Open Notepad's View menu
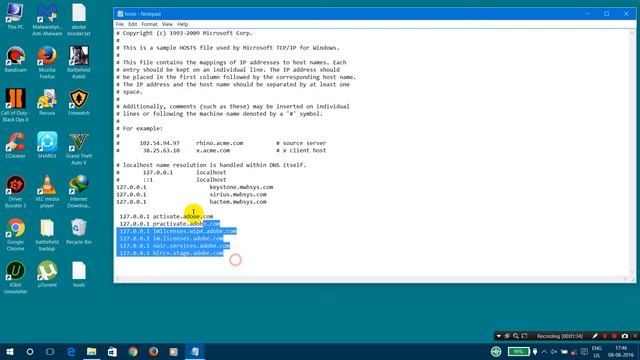The height and width of the screenshot is (360, 640). [x=167, y=24]
